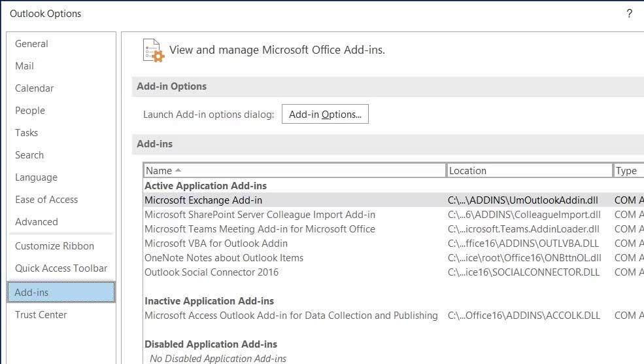The image size is (644, 364).
Task: Select Quick Access Toolbar category
Action: [61, 268]
